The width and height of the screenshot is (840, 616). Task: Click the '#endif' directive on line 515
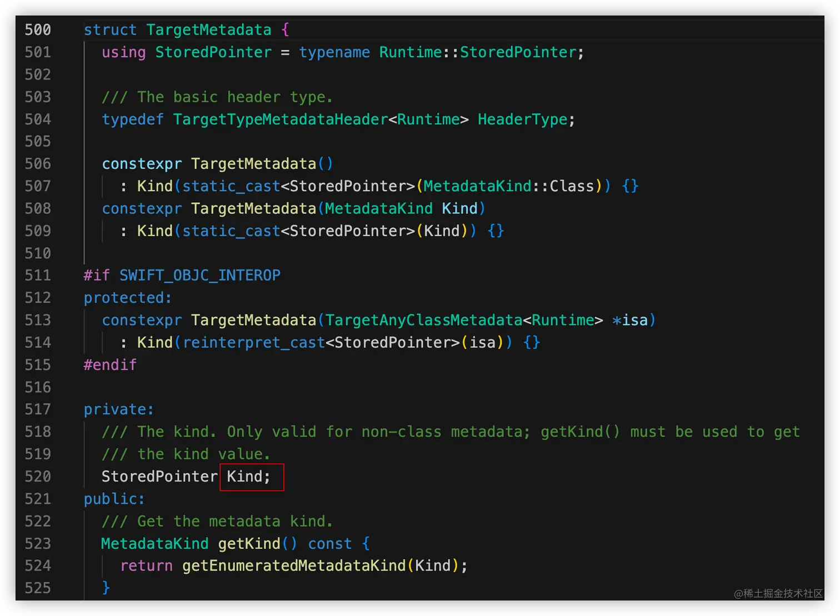[x=109, y=364]
